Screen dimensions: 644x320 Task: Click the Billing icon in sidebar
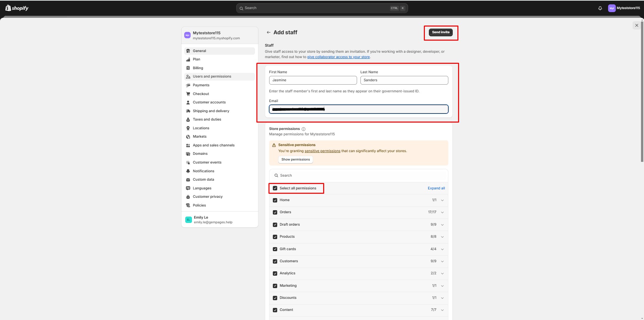188,68
